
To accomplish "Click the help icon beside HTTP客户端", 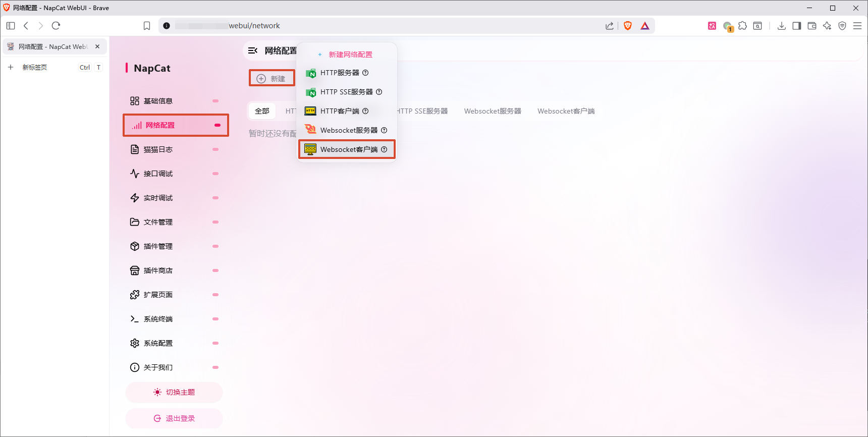I will tap(365, 111).
